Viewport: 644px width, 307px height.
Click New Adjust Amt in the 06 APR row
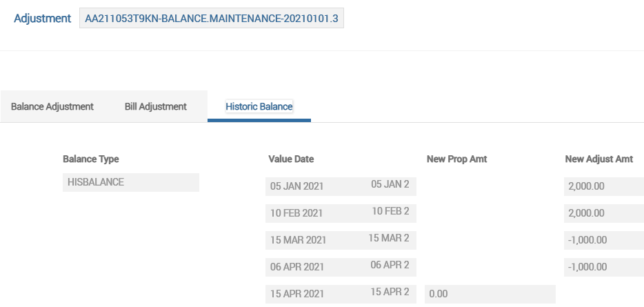603,267
